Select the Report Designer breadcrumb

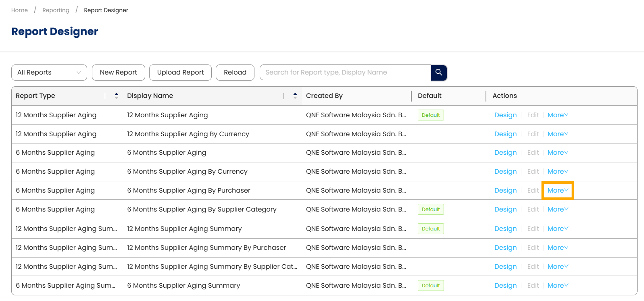click(106, 10)
